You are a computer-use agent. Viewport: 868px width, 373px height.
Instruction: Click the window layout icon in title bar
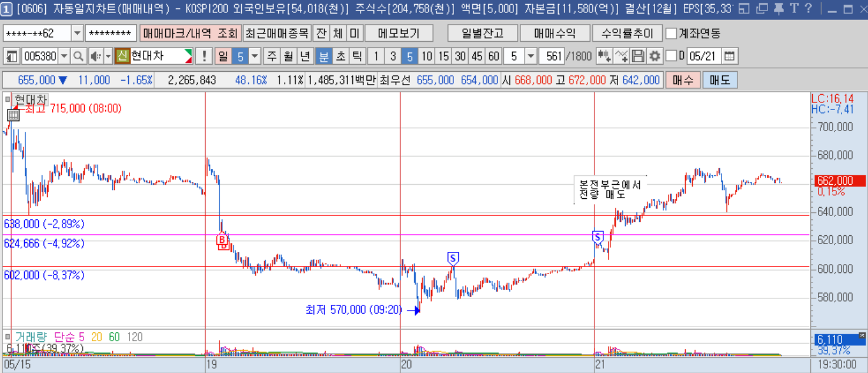click(745, 8)
